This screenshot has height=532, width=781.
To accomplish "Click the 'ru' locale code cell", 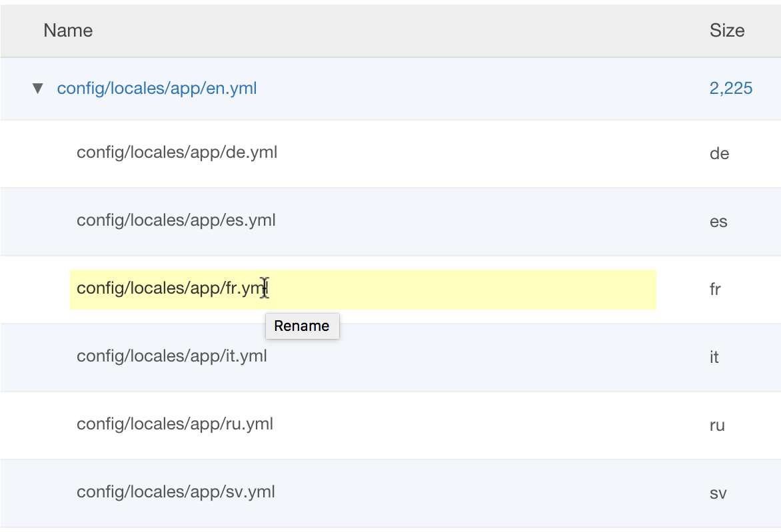I will pyautogui.click(x=717, y=425).
